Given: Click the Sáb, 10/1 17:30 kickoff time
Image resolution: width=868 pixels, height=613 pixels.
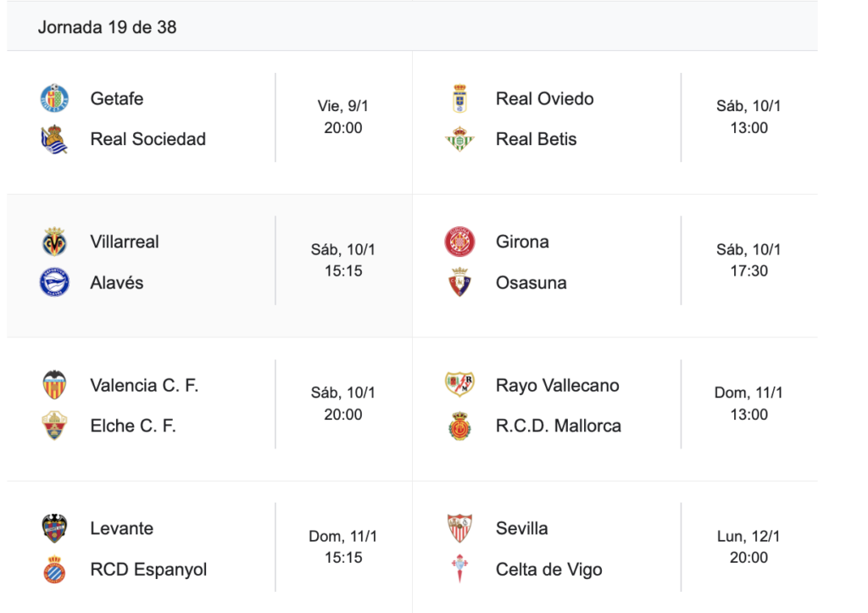Looking at the screenshot, I should pos(748,260).
